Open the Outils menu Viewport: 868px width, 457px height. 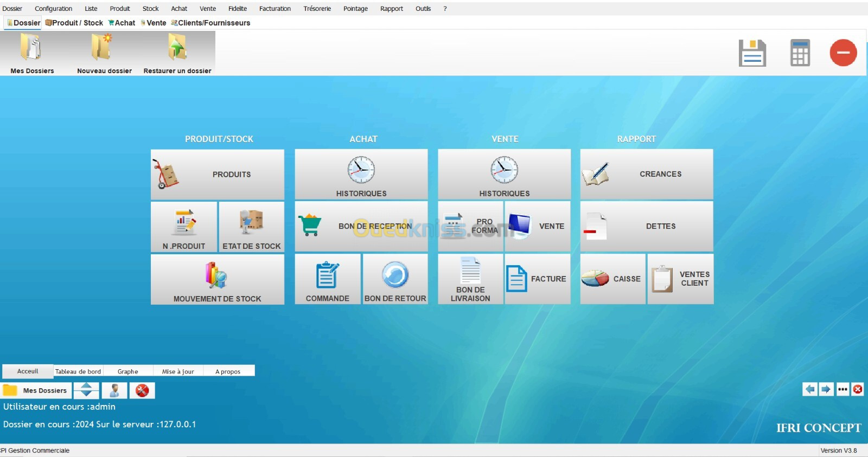point(423,9)
